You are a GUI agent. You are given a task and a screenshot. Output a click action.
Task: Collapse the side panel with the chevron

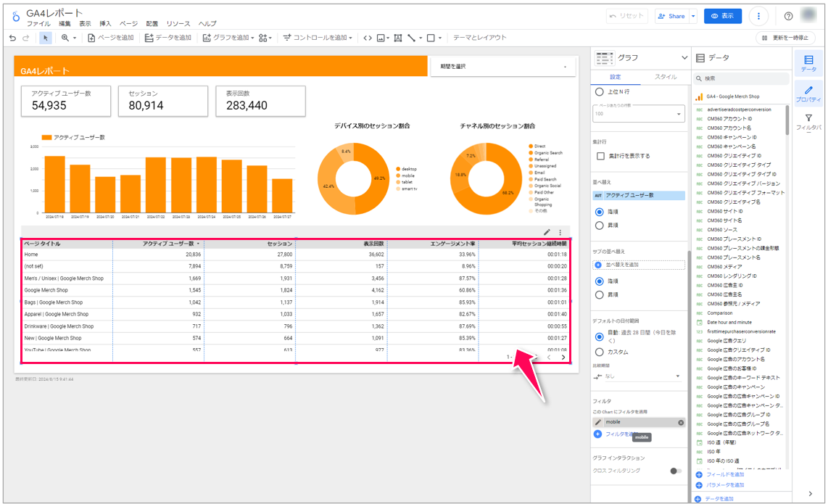pyautogui.click(x=811, y=493)
